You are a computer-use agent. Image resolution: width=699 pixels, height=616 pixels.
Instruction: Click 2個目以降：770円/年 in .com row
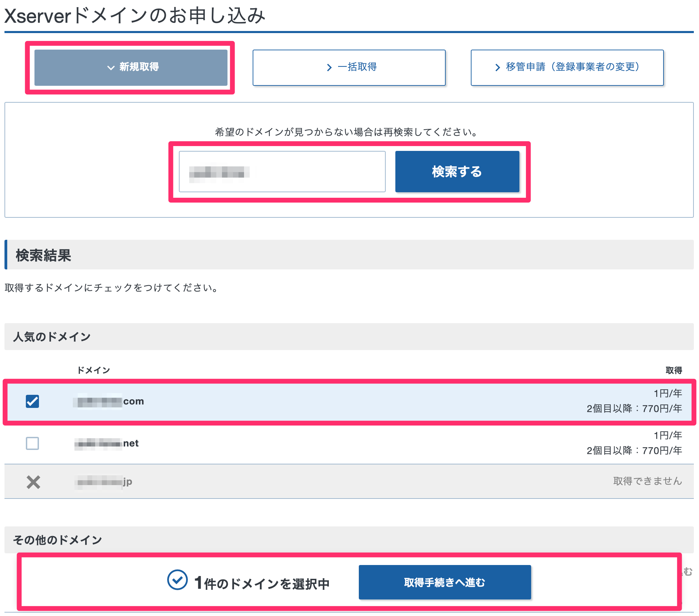pos(634,408)
